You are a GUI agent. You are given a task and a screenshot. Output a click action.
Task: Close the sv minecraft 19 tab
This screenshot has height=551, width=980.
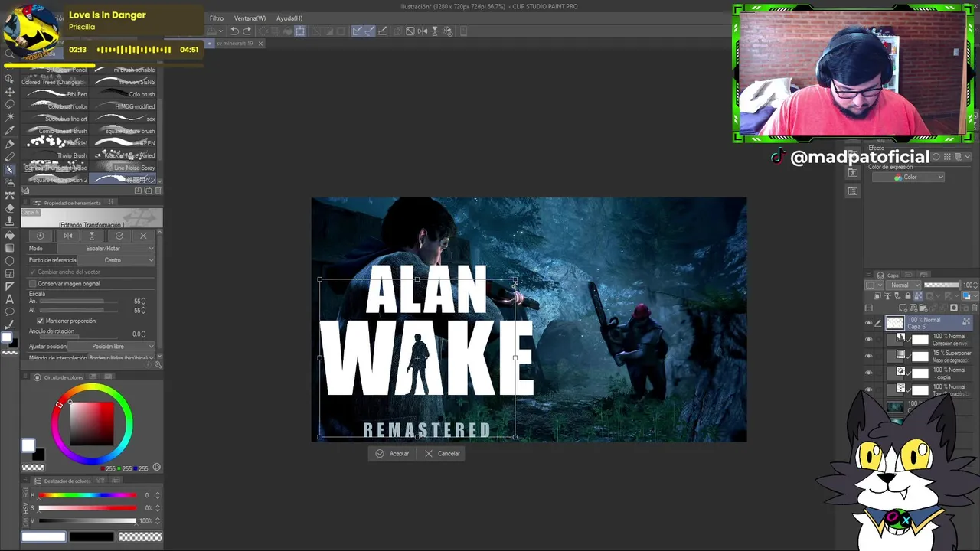pos(260,44)
